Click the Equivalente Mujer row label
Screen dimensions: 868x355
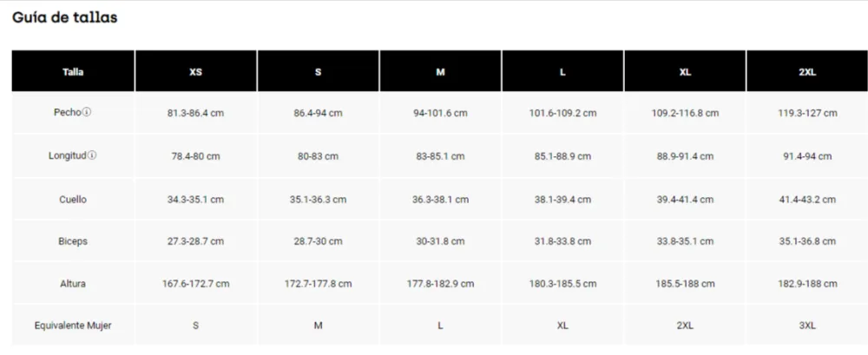tap(73, 325)
